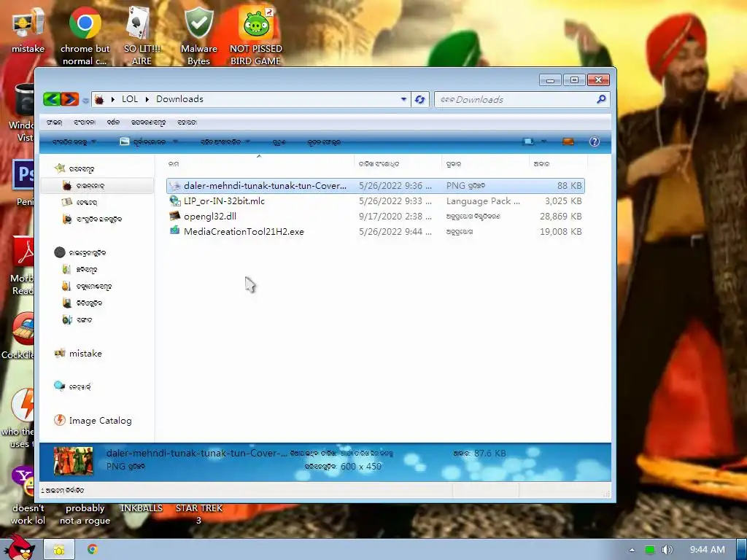Select the Recent Places favorite in sidebar
This screenshot has height=560, width=747.
(x=93, y=219)
